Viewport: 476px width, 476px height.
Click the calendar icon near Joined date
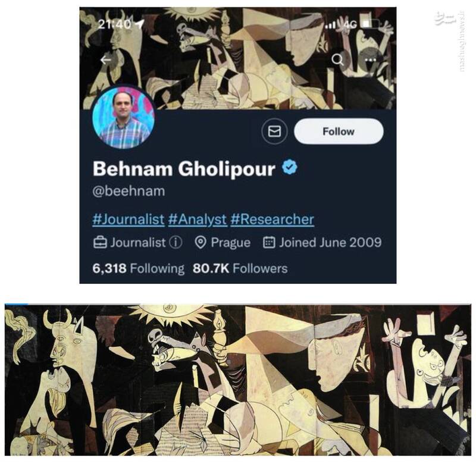click(x=269, y=242)
